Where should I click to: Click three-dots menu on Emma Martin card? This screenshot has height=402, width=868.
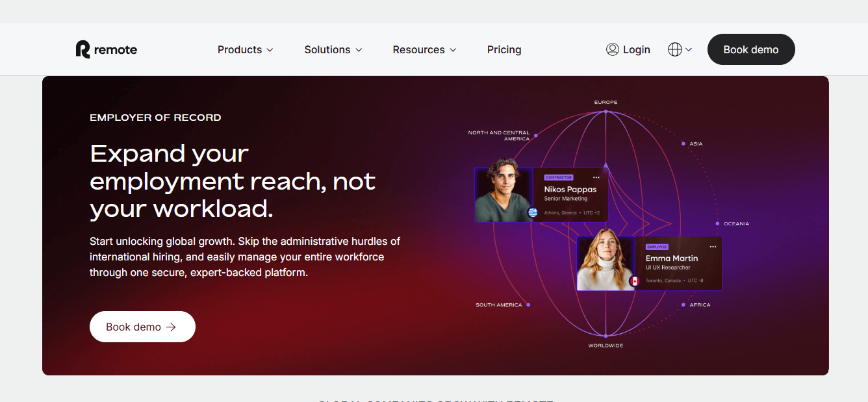click(x=713, y=247)
